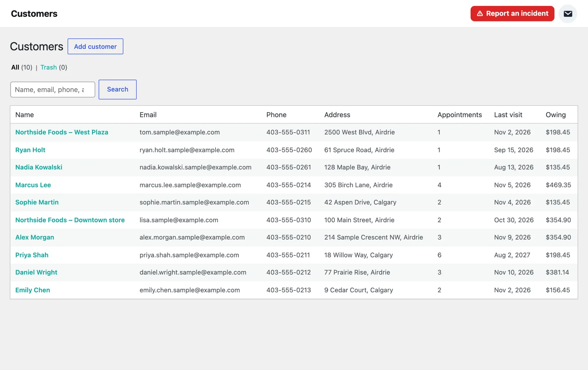The image size is (588, 370).
Task: Open Daniel Wright customer record
Action: click(x=36, y=272)
